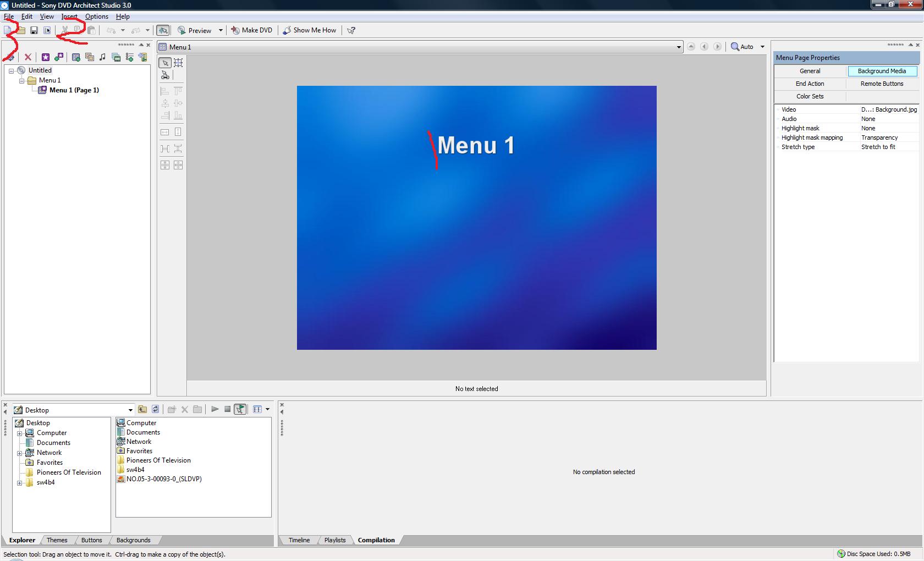
Task: Delete the selected item with the red X
Action: [x=28, y=57]
